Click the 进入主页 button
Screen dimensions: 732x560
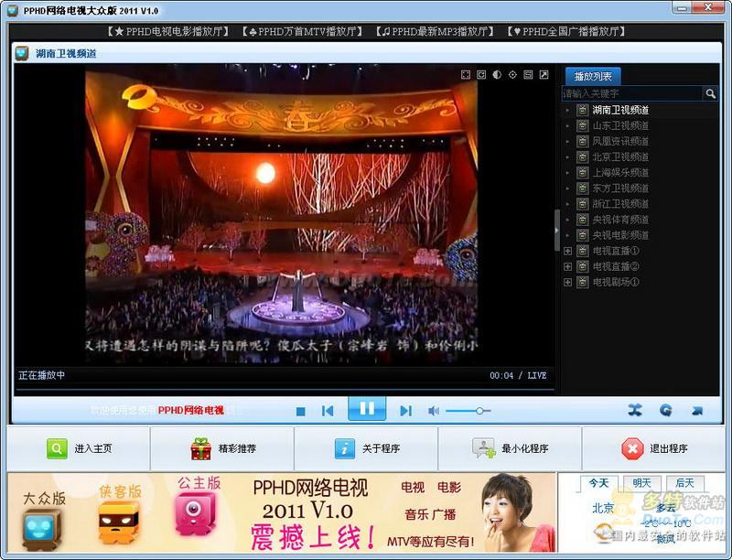click(79, 449)
